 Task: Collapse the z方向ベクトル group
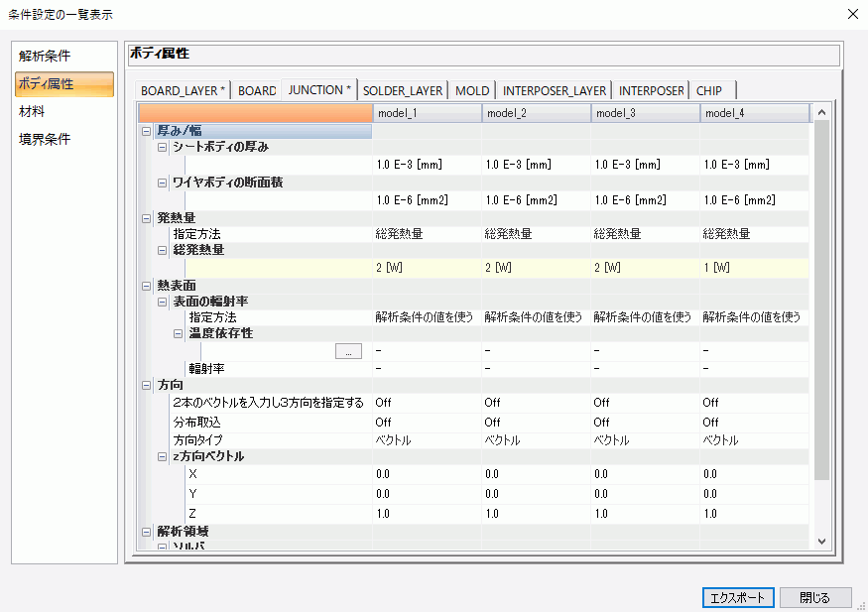pyautogui.click(x=163, y=456)
